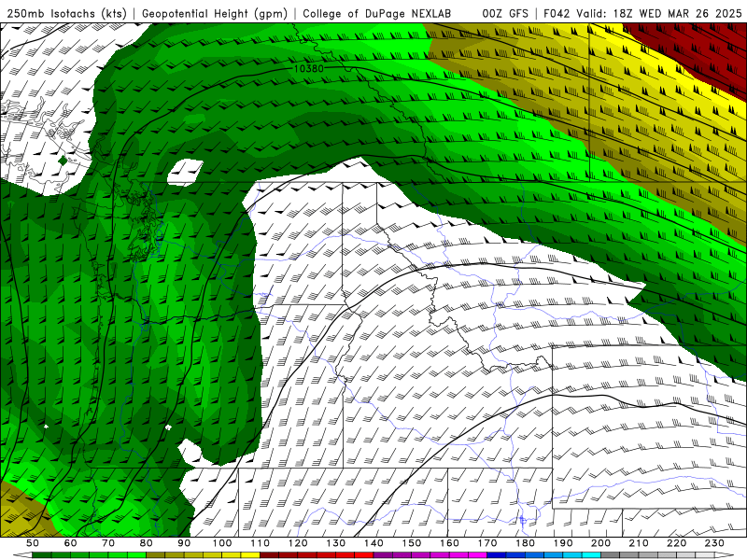Viewport: 747px width, 560px height.
Task: Click the '00Z GFS' model run label
Action: [505, 14]
